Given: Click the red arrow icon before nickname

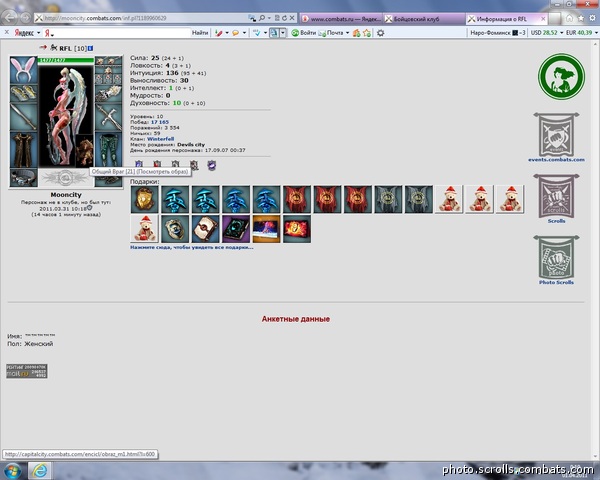Looking at the screenshot, I should point(43,47).
